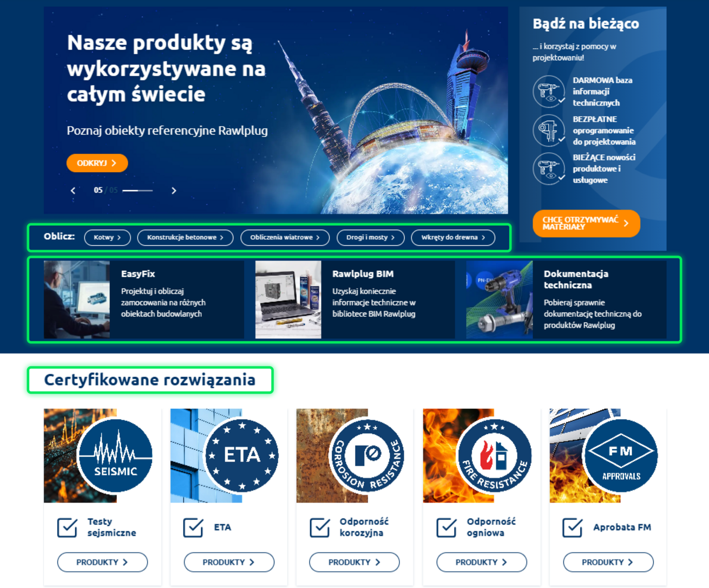Click the slide counter 05
The width and height of the screenshot is (709, 588).
(98, 191)
